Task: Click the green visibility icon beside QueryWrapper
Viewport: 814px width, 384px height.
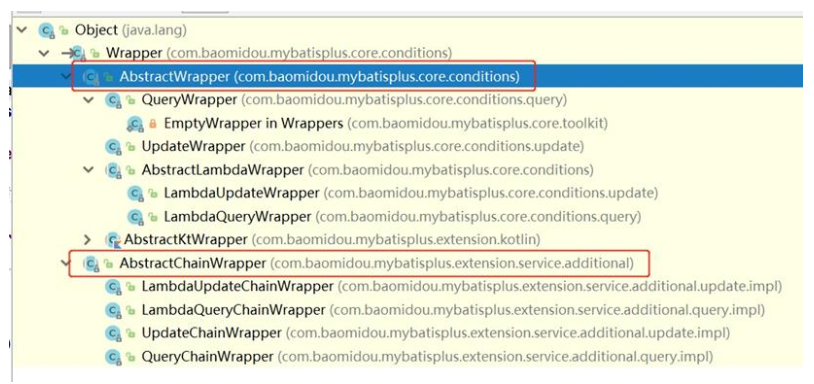Action: pos(130,100)
